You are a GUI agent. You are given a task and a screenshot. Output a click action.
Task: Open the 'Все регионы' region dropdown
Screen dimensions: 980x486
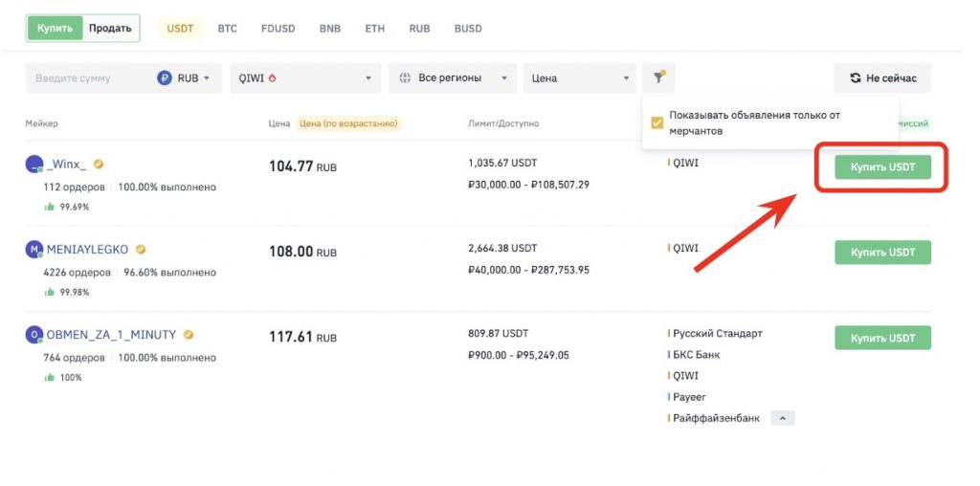pyautogui.click(x=453, y=78)
